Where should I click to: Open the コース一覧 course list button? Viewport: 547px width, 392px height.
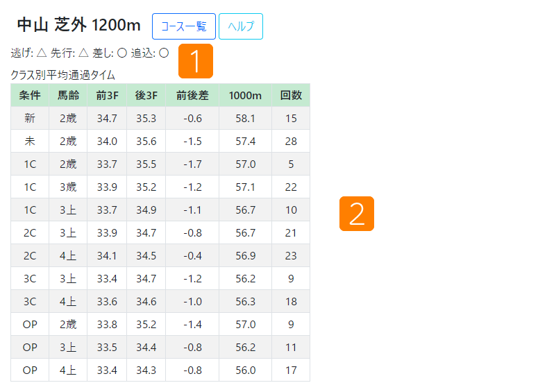point(184,26)
